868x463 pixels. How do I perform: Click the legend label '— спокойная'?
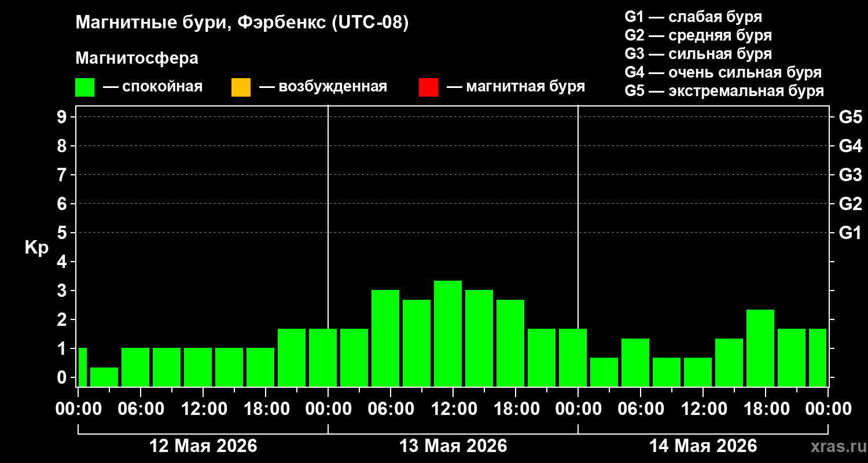click(x=153, y=87)
